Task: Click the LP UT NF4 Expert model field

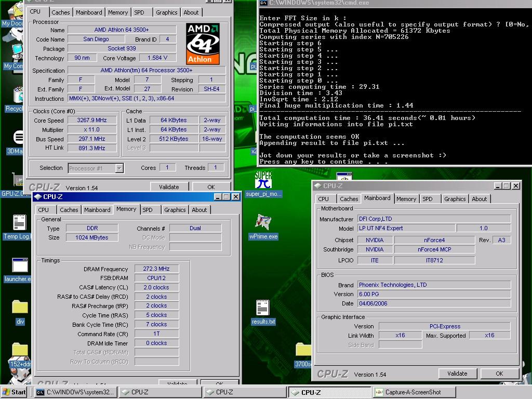Action: tap(406, 229)
